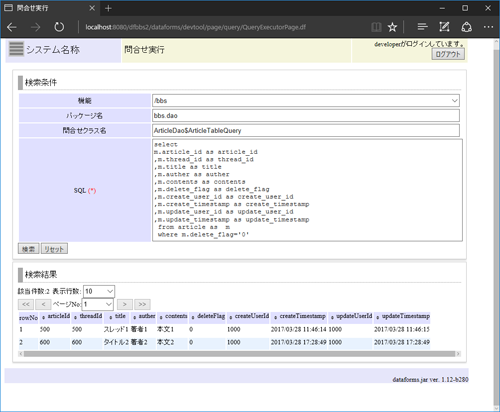Open the hamburger menu beside システム名称
Screen dimensions: 500x412
16,49
